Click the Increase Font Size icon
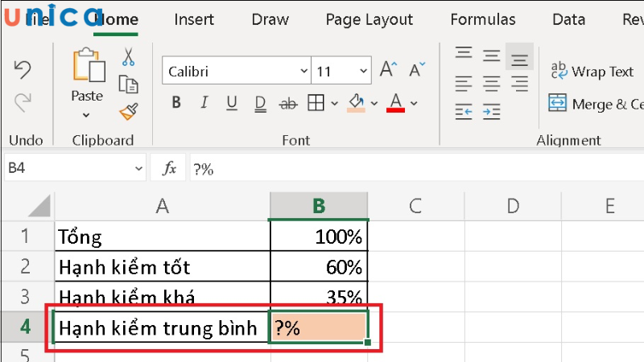This screenshot has width=644, height=362. click(x=389, y=70)
